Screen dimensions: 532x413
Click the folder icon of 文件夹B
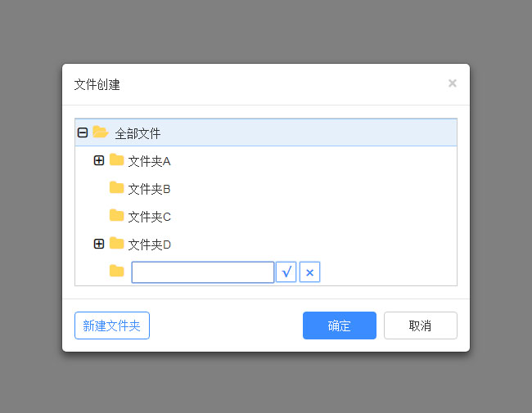[116, 188]
